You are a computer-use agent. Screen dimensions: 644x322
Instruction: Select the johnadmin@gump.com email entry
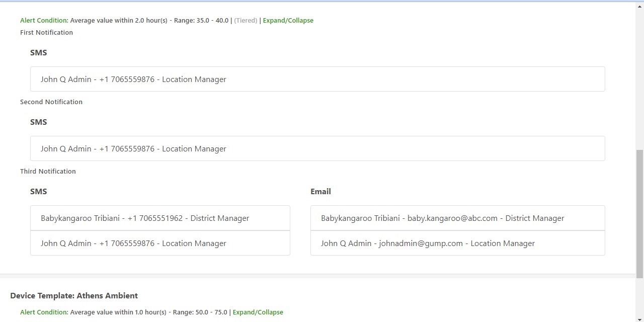tap(457, 243)
